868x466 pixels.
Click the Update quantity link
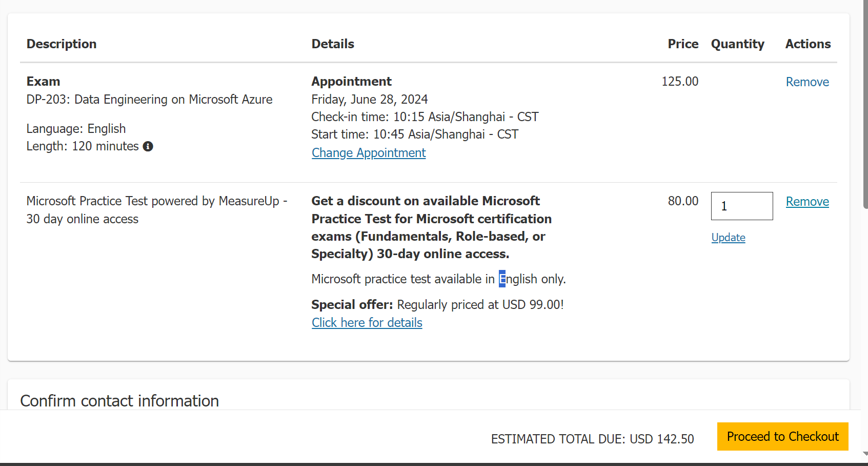coord(728,238)
